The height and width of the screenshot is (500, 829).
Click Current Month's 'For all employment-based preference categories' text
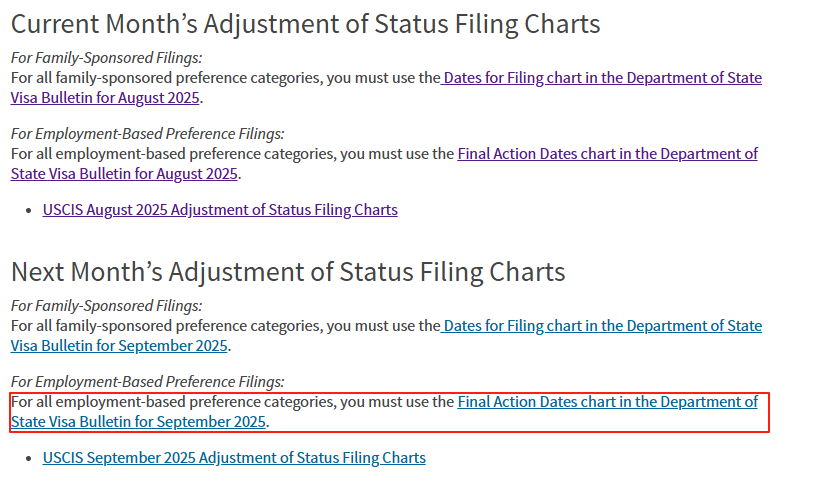click(232, 154)
